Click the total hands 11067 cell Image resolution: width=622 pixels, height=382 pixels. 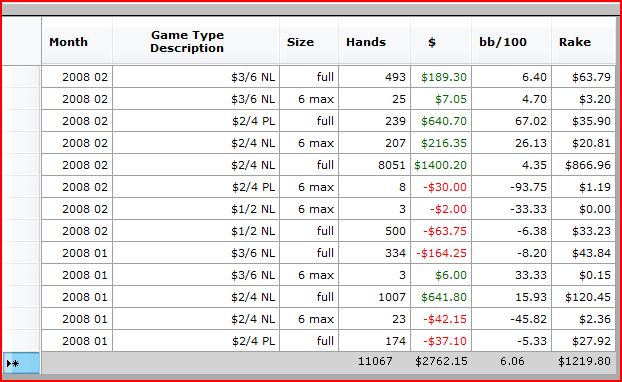tap(375, 361)
